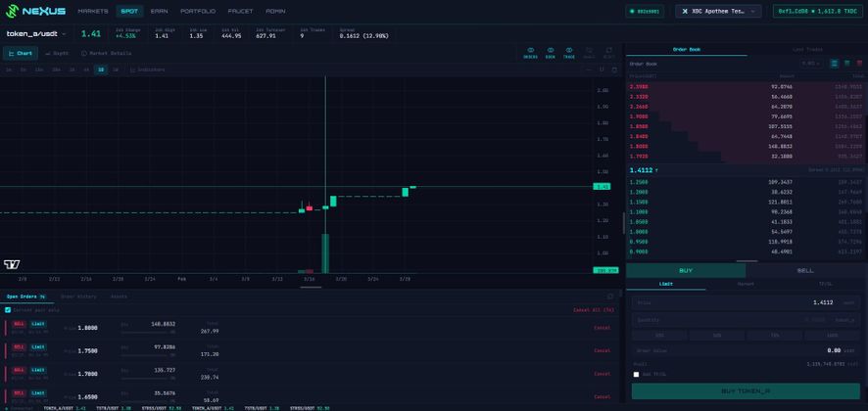Expand the token_a/usdt pair selector
The height and width of the screenshot is (411, 868).
[35, 33]
